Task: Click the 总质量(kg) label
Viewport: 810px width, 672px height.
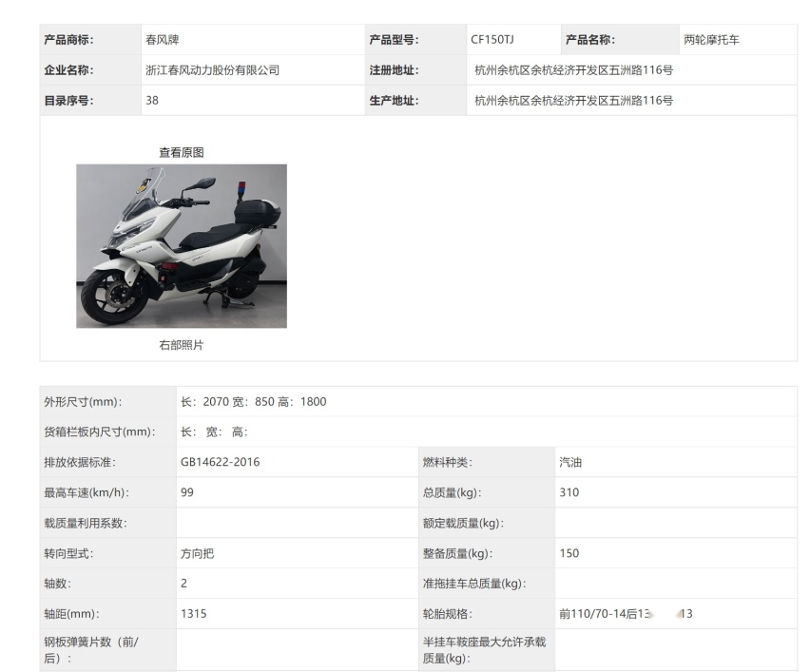Action: (452, 492)
